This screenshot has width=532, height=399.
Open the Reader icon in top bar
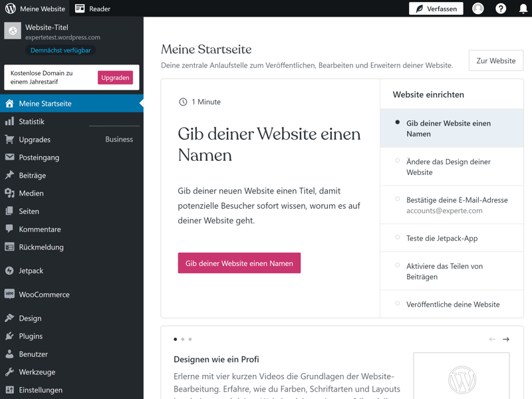pyautogui.click(x=80, y=9)
